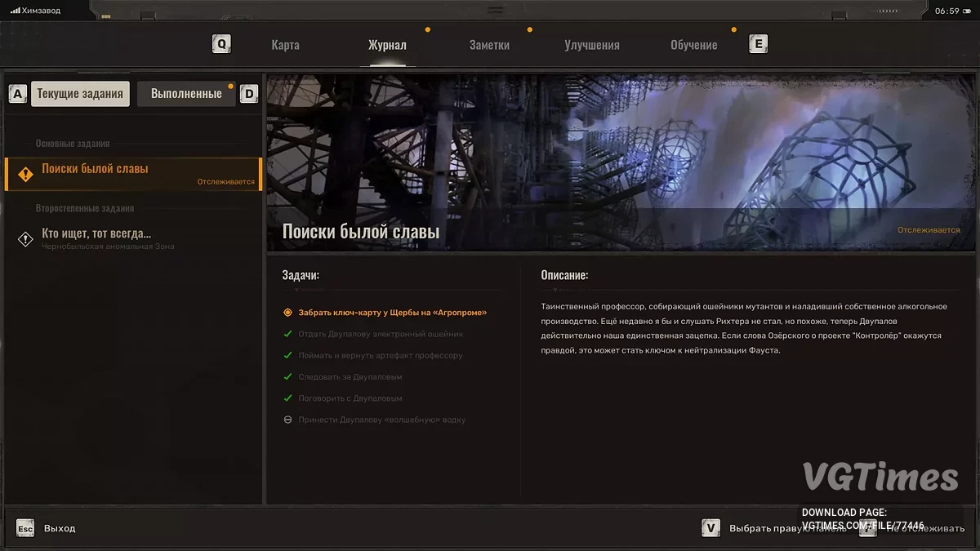Screen dimensions: 980x551
Task: Click the side quest diamond icon
Action: [x=25, y=238]
